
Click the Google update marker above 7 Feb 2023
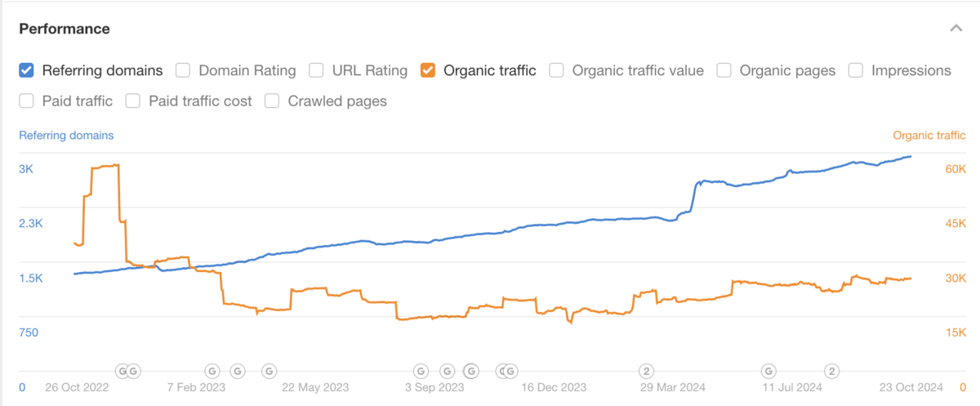pyautogui.click(x=212, y=371)
